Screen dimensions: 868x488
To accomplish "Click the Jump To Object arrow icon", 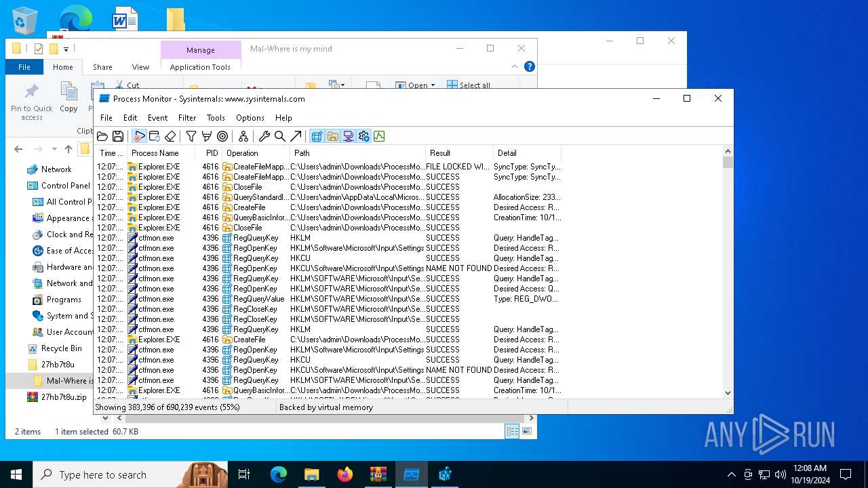I will (x=296, y=136).
